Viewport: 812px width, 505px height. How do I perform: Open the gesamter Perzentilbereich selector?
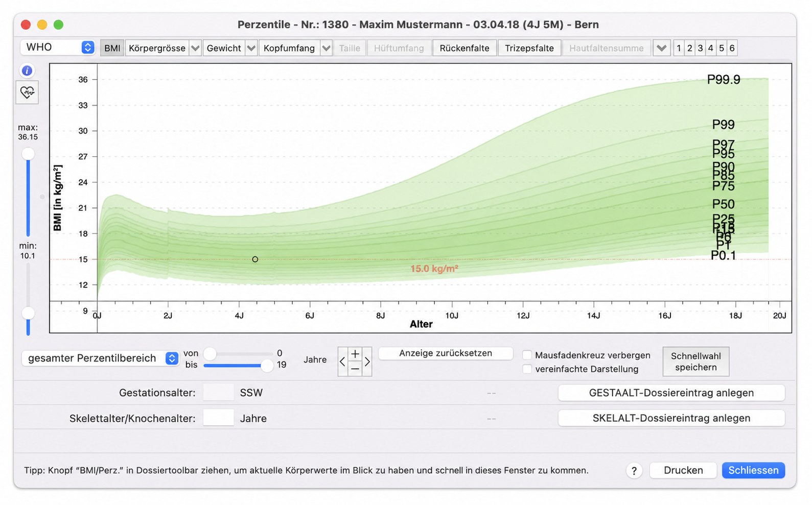tap(100, 358)
